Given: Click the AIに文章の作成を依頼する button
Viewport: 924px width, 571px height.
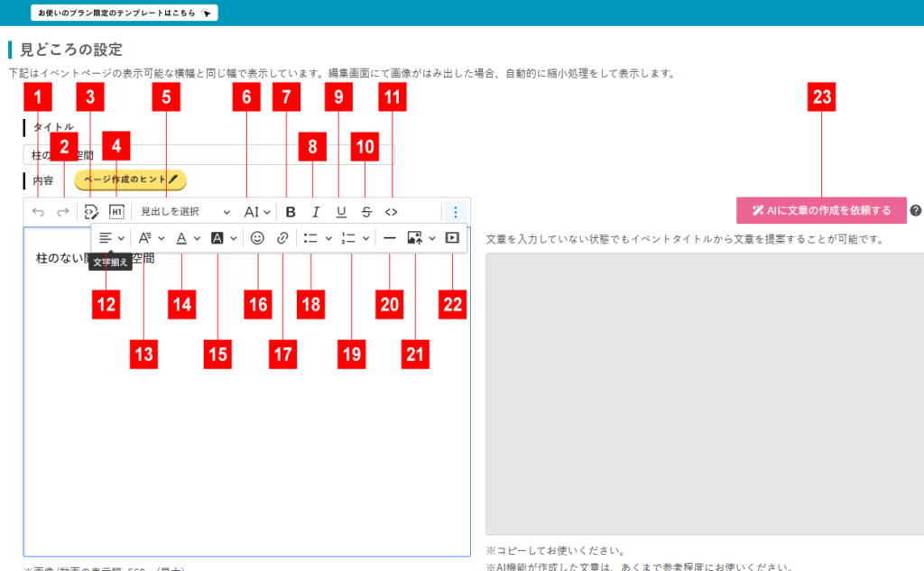Looking at the screenshot, I should [x=821, y=210].
